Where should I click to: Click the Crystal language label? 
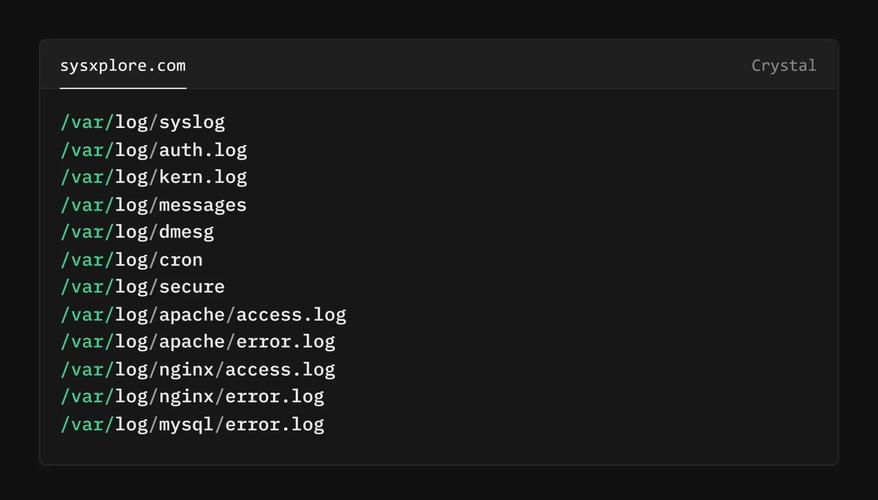[783, 66]
